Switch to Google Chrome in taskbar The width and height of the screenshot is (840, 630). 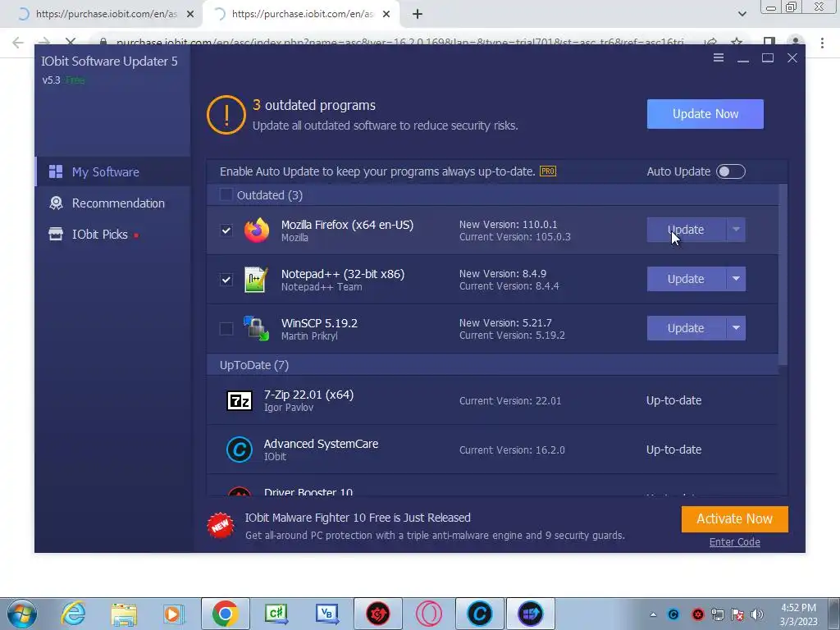(x=225, y=614)
